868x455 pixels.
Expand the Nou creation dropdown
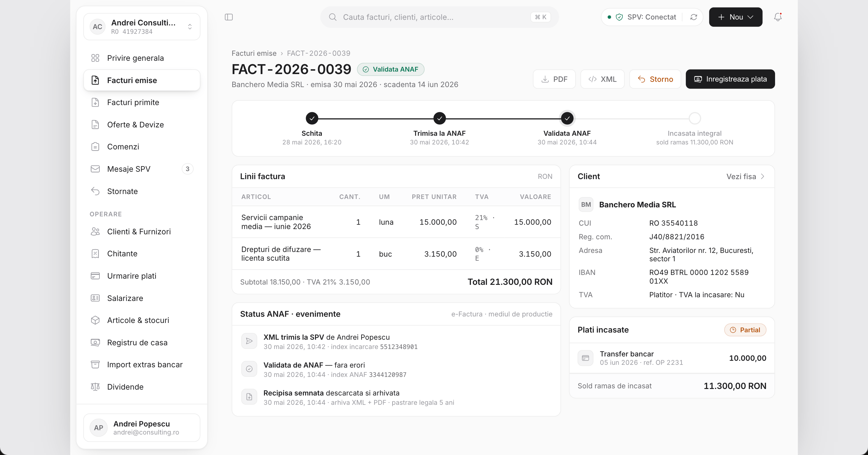[x=736, y=17]
